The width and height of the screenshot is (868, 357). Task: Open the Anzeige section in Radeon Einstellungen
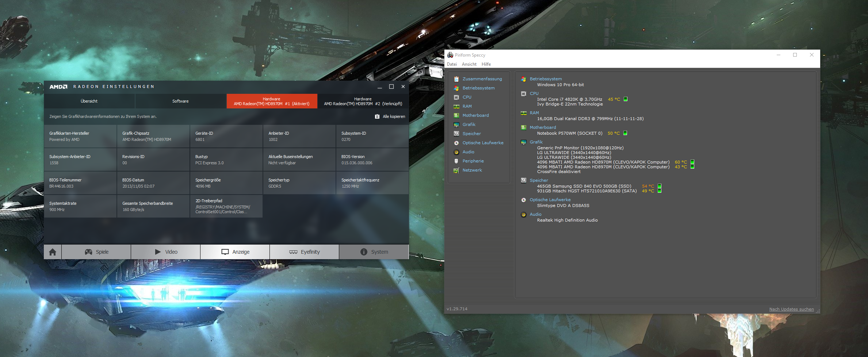tap(235, 252)
